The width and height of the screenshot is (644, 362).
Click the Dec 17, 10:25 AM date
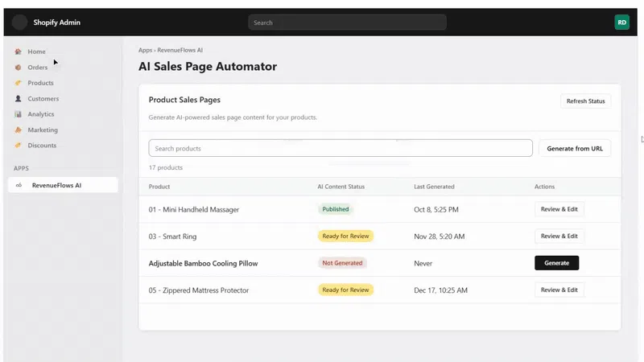click(440, 290)
